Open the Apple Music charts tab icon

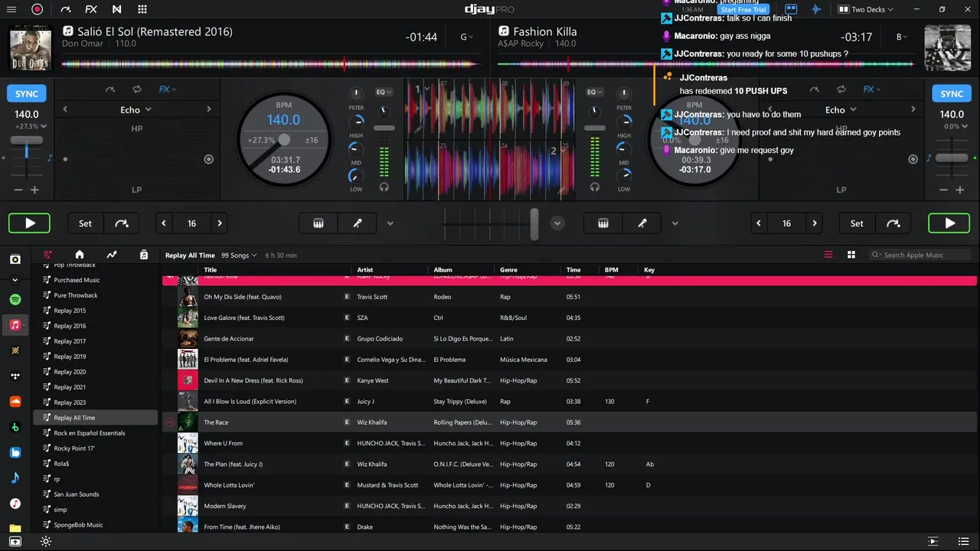pyautogui.click(x=112, y=255)
